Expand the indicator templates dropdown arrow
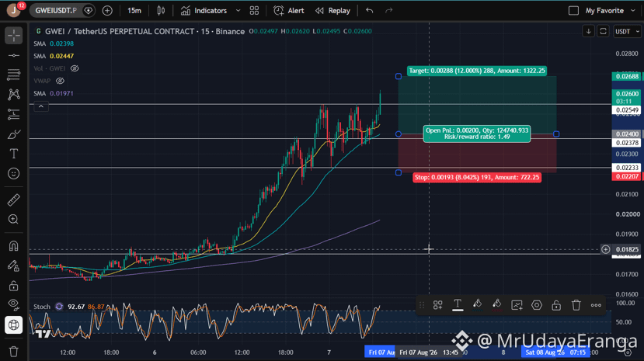The height and width of the screenshot is (361, 644). click(238, 11)
